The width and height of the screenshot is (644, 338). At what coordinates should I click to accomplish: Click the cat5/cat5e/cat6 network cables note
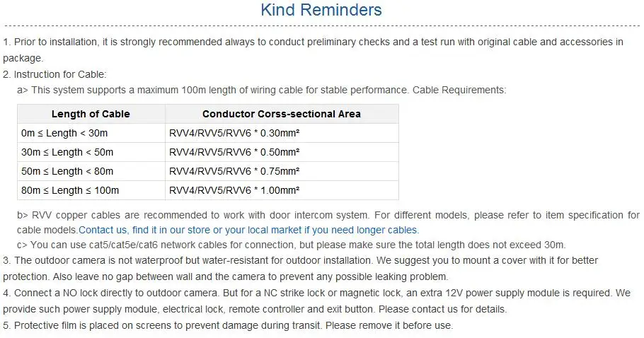(291, 245)
